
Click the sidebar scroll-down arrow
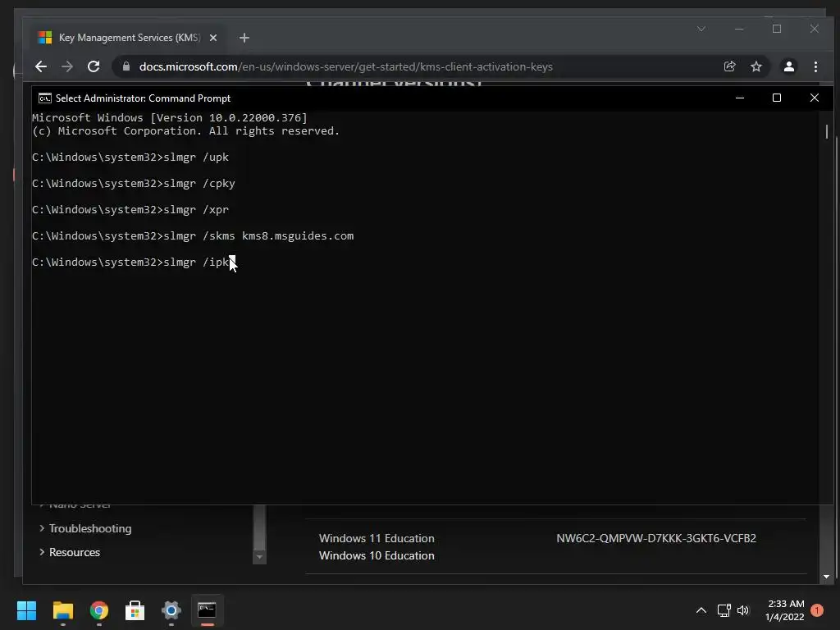pos(259,557)
